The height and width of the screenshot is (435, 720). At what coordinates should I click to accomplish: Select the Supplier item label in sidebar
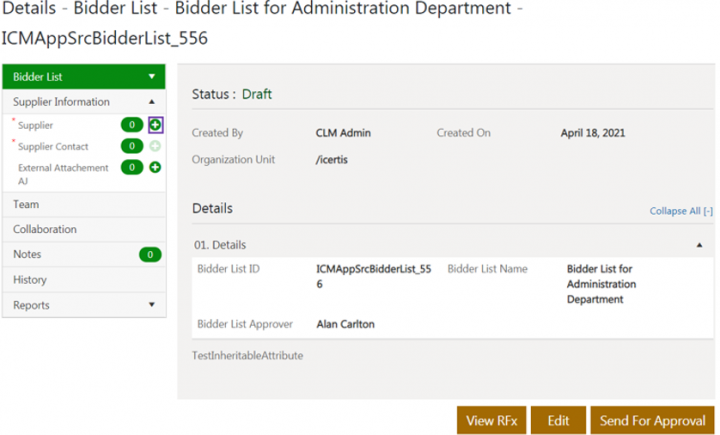coord(36,125)
